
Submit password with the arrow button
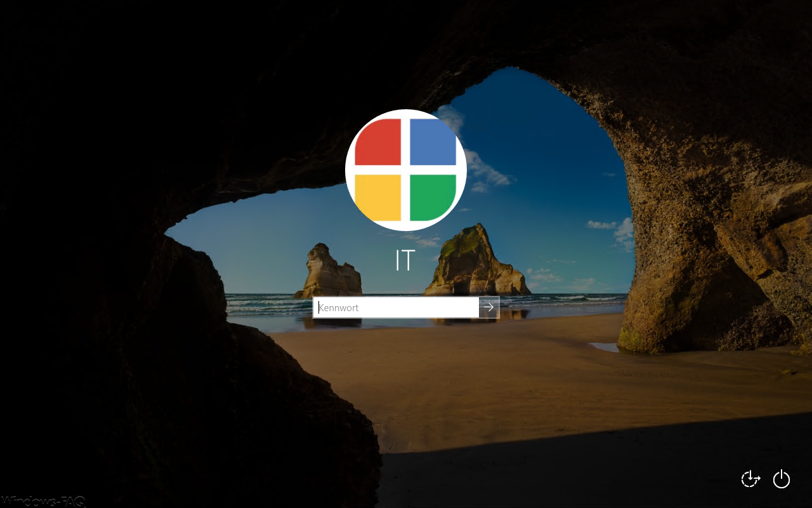coord(489,307)
